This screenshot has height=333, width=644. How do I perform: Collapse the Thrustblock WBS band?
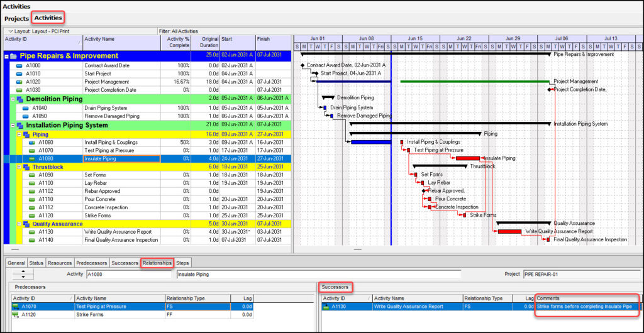click(x=19, y=167)
